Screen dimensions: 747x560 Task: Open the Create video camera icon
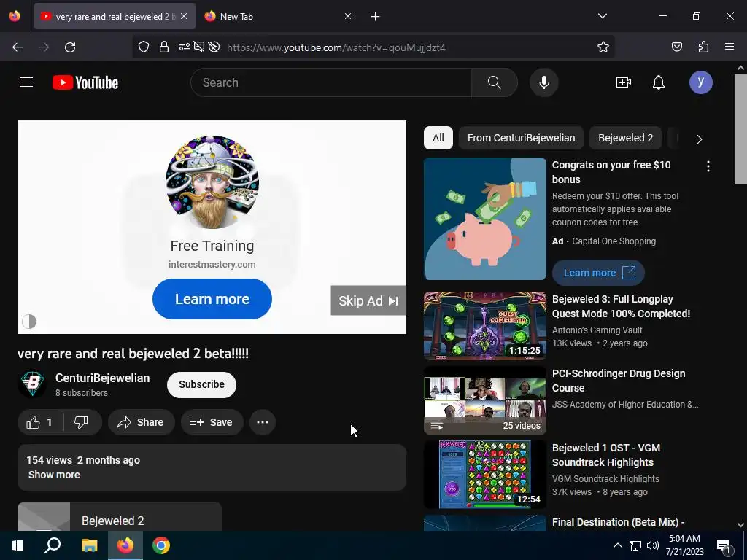(623, 82)
